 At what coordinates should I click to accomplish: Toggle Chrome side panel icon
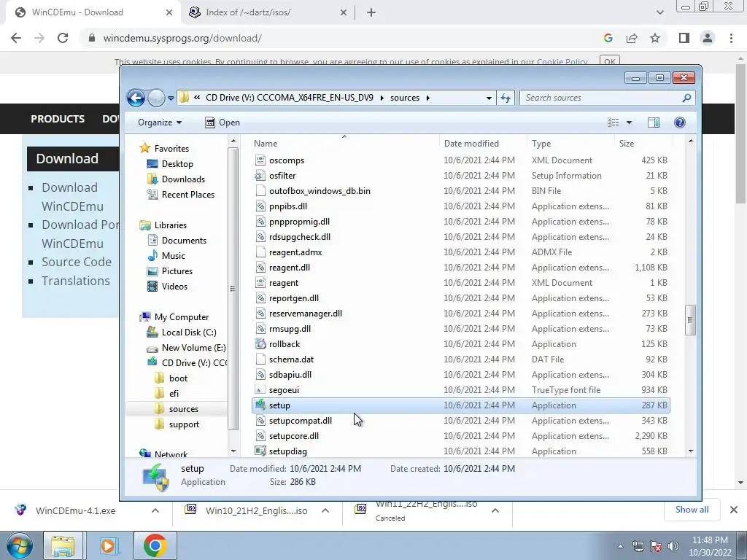[x=684, y=38]
